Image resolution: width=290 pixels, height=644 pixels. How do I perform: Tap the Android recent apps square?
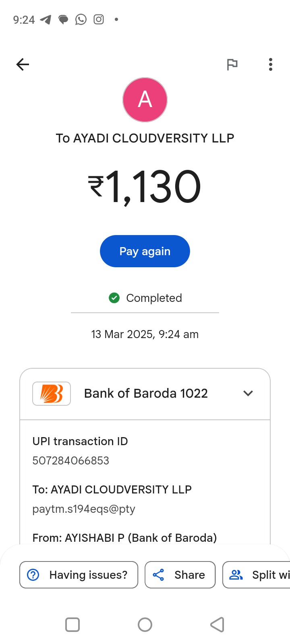pos(72,625)
